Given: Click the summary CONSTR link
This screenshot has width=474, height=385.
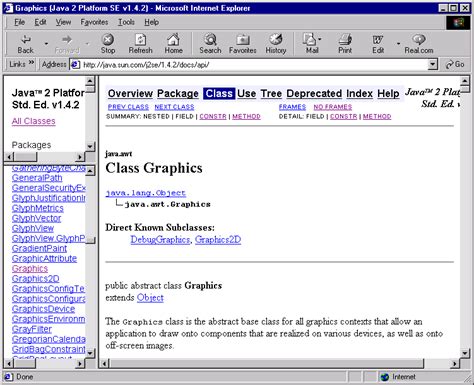Looking at the screenshot, I should (x=213, y=116).
